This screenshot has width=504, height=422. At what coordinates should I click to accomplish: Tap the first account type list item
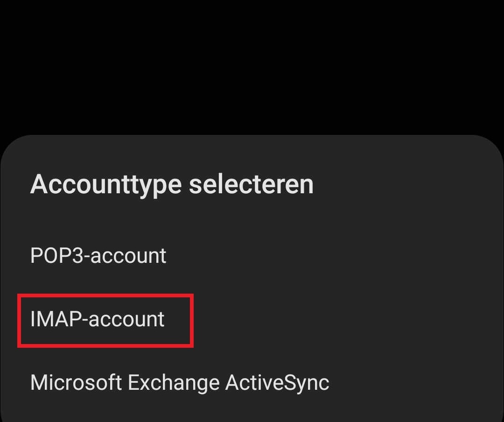tap(98, 256)
